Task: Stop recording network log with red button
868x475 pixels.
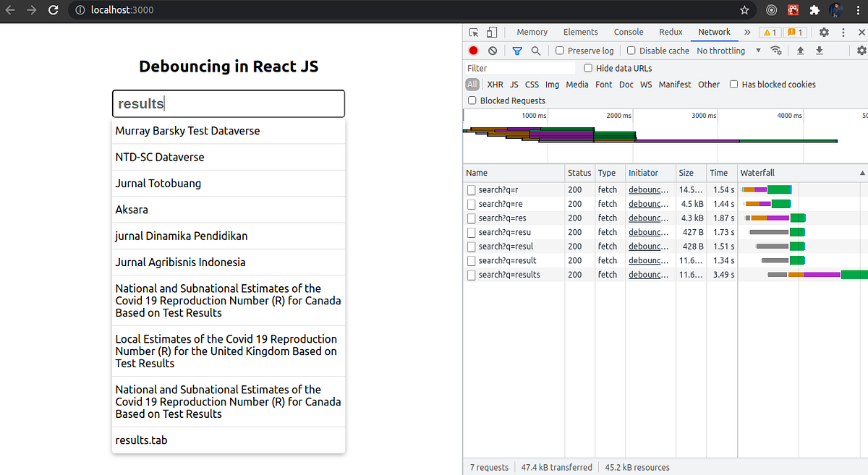Action: pyautogui.click(x=473, y=51)
